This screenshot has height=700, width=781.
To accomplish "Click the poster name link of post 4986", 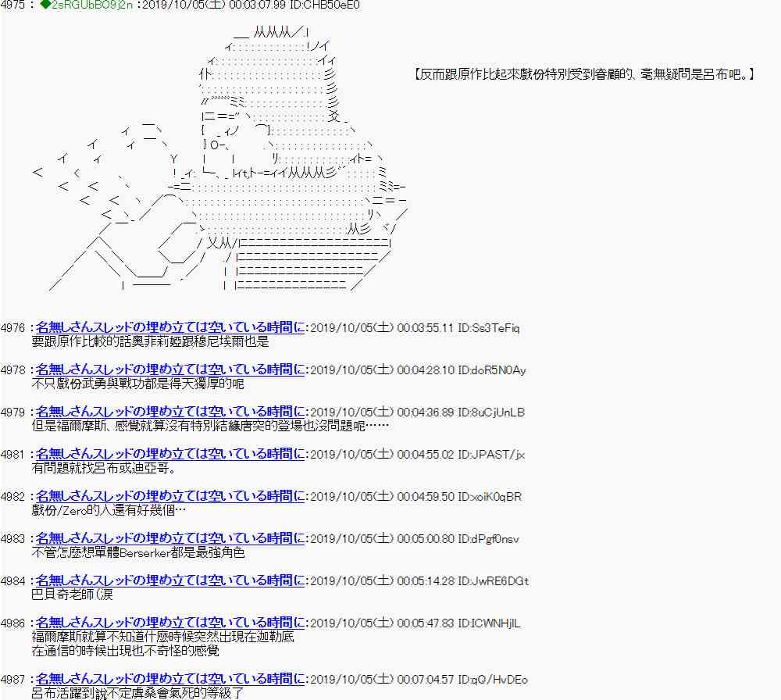I will pos(169,623).
